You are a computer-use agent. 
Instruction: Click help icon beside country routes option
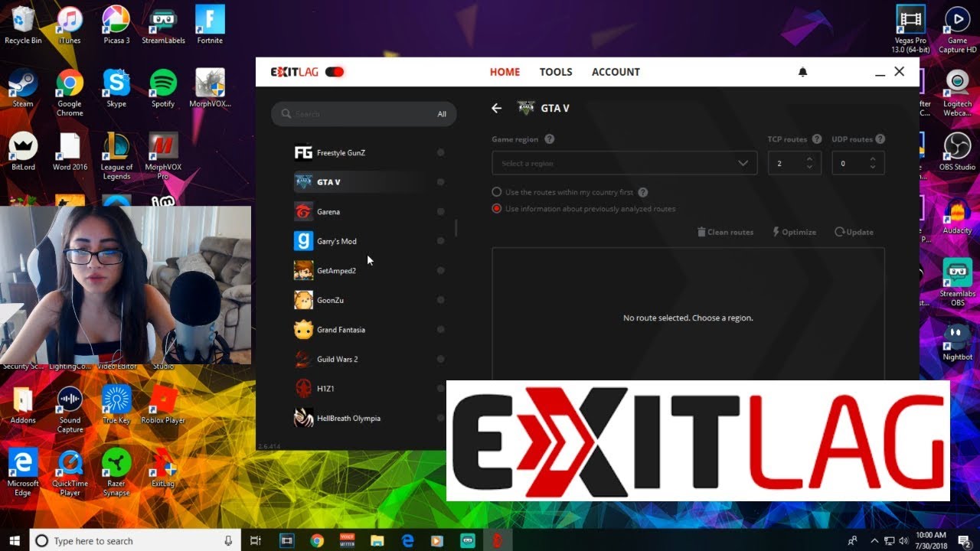643,193
